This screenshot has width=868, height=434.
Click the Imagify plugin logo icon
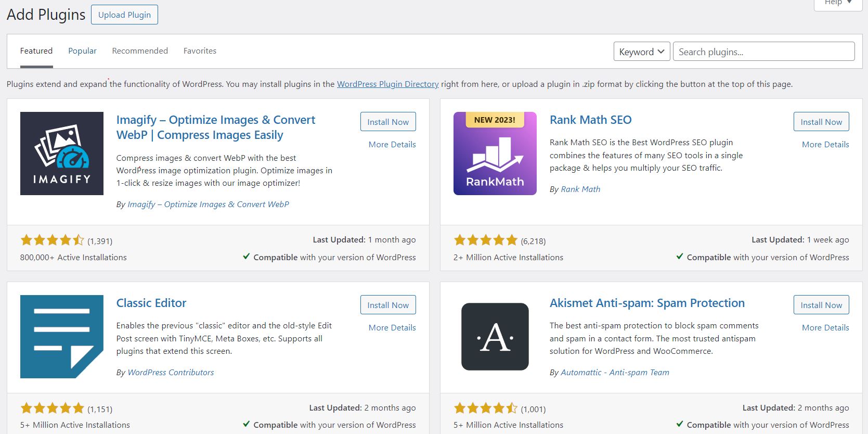62,154
